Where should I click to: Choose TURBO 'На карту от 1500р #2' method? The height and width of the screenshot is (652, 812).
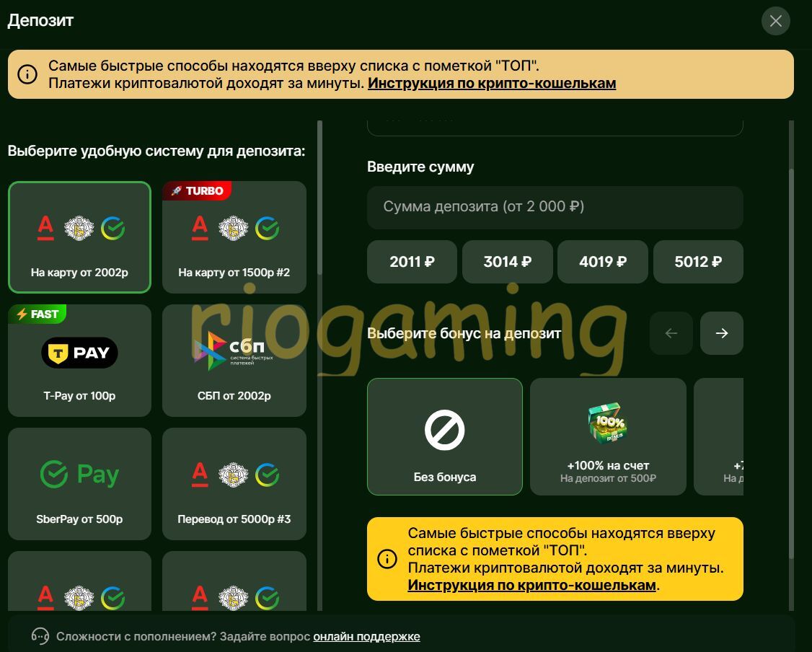[234, 237]
